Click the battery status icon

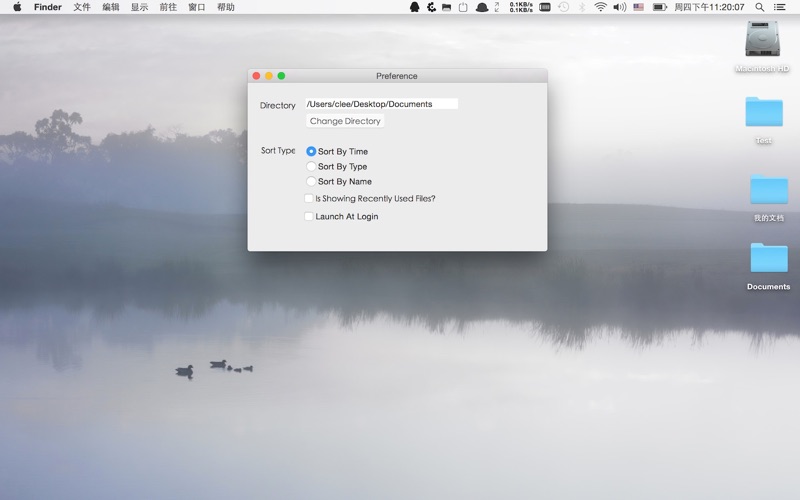(x=660, y=7)
